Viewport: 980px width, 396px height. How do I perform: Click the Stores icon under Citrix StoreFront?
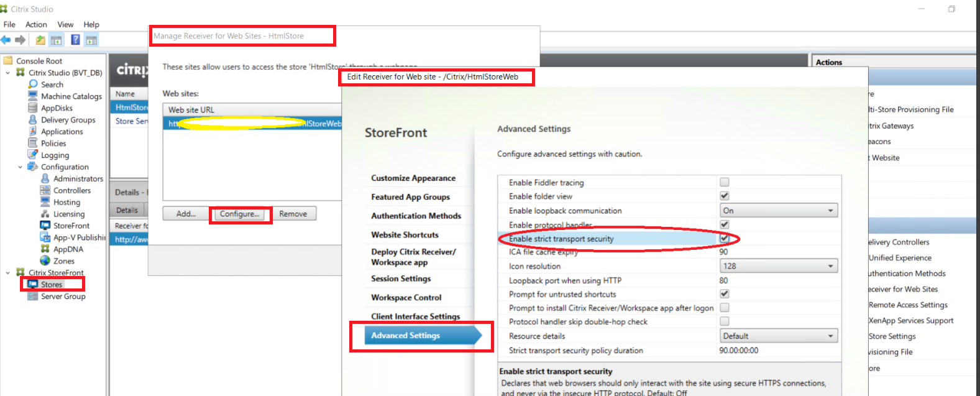[x=33, y=284]
